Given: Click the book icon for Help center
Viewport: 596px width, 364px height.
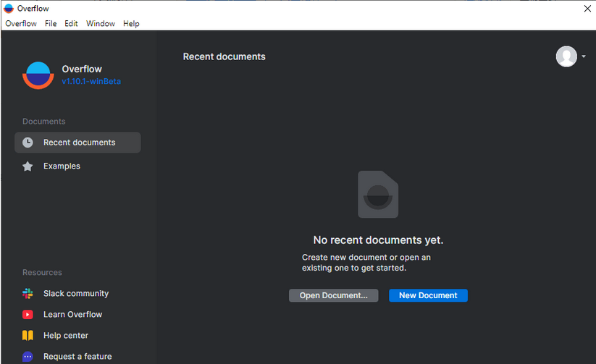Looking at the screenshot, I should (x=28, y=336).
